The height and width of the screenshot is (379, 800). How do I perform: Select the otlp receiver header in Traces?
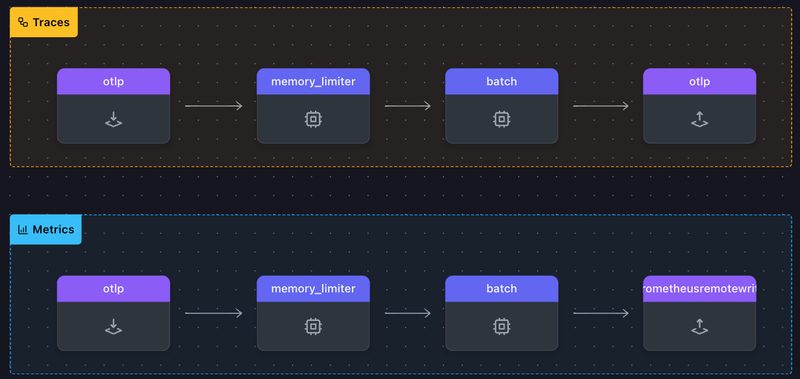coord(113,82)
